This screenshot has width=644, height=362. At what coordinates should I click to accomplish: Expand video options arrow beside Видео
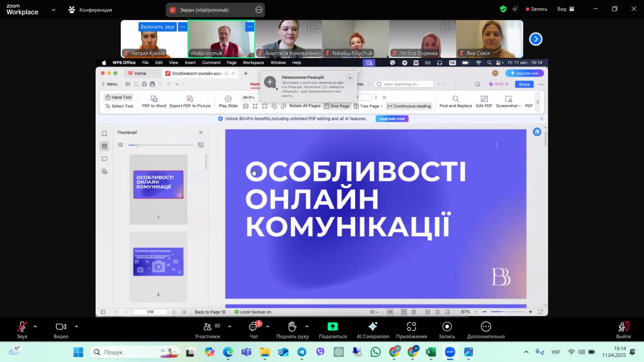(76, 326)
